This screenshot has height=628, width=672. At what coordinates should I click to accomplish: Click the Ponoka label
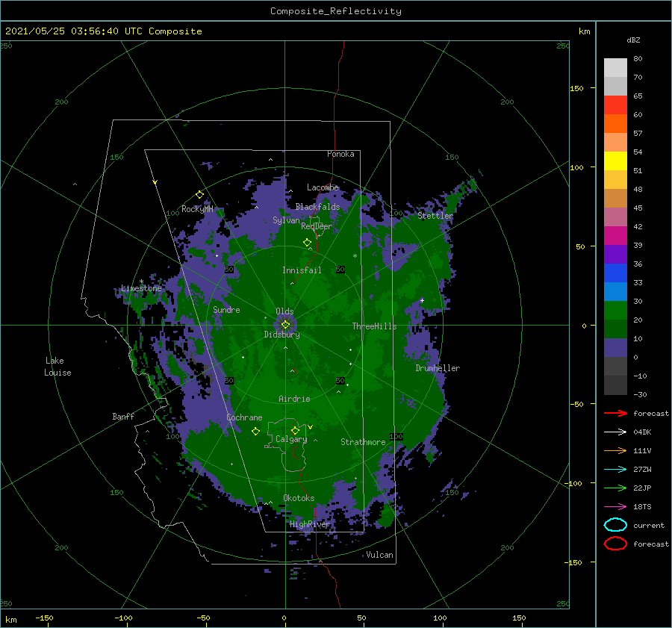(340, 154)
